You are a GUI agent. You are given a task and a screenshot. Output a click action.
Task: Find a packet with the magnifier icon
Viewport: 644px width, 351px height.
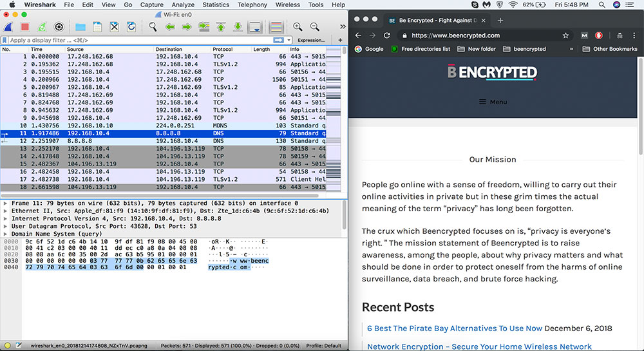(x=153, y=27)
